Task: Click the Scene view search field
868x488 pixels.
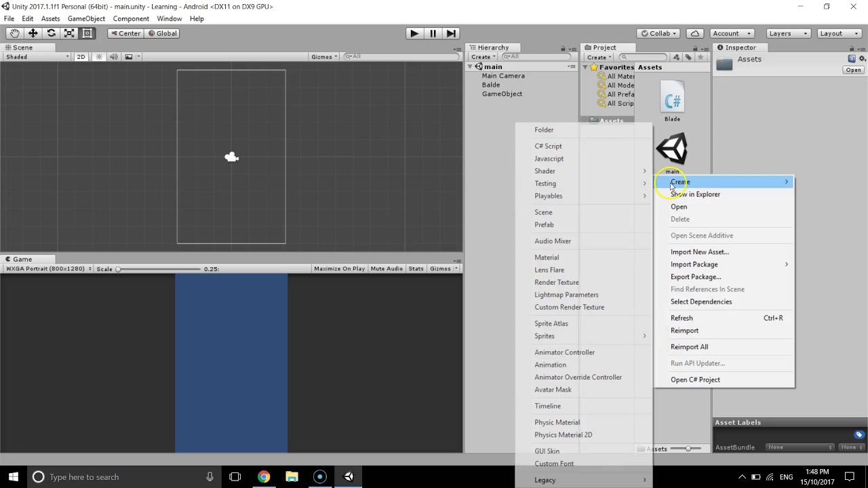Action: (x=401, y=57)
